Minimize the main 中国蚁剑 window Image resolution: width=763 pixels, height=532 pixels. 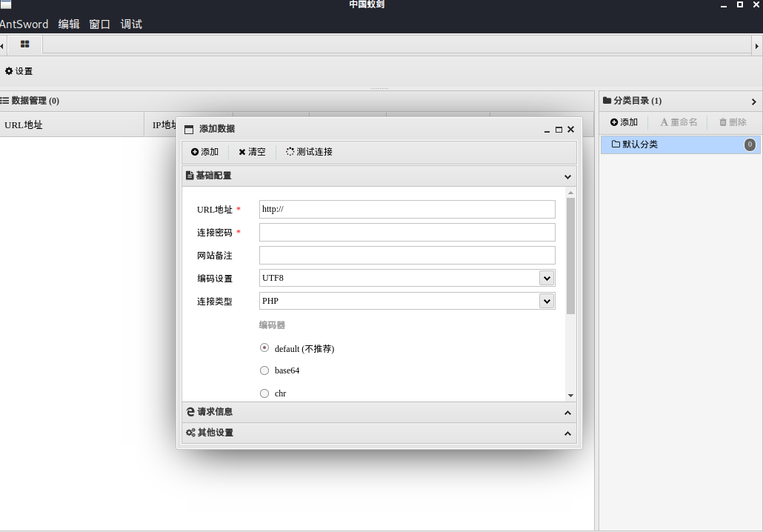(x=724, y=5)
